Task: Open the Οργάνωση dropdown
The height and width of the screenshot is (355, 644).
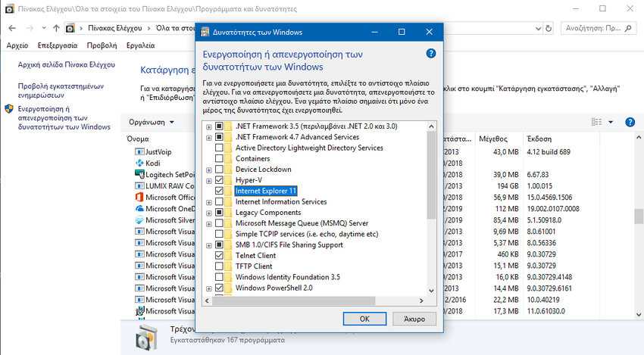Action: coord(151,122)
